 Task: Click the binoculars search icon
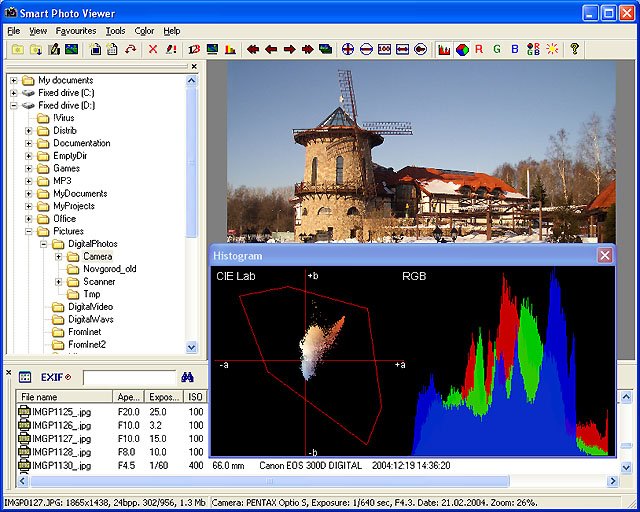pos(186,377)
